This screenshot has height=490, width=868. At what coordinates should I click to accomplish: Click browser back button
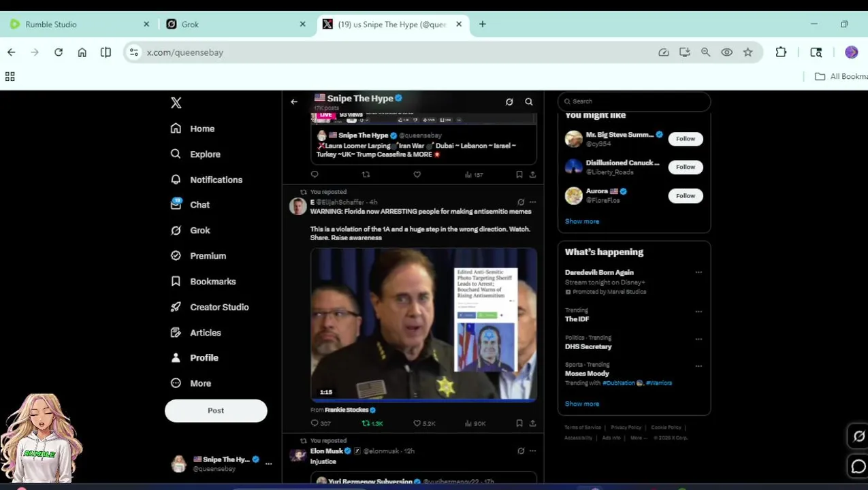click(12, 52)
